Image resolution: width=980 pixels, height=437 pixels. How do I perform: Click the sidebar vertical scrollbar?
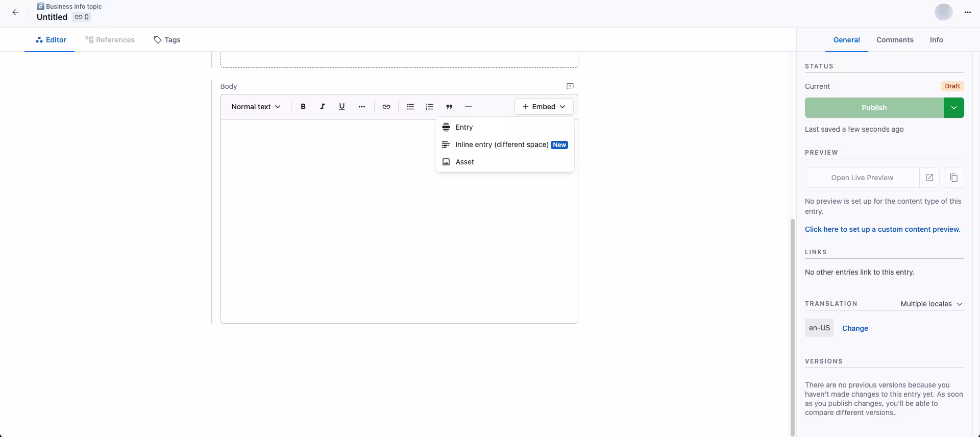pyautogui.click(x=792, y=327)
